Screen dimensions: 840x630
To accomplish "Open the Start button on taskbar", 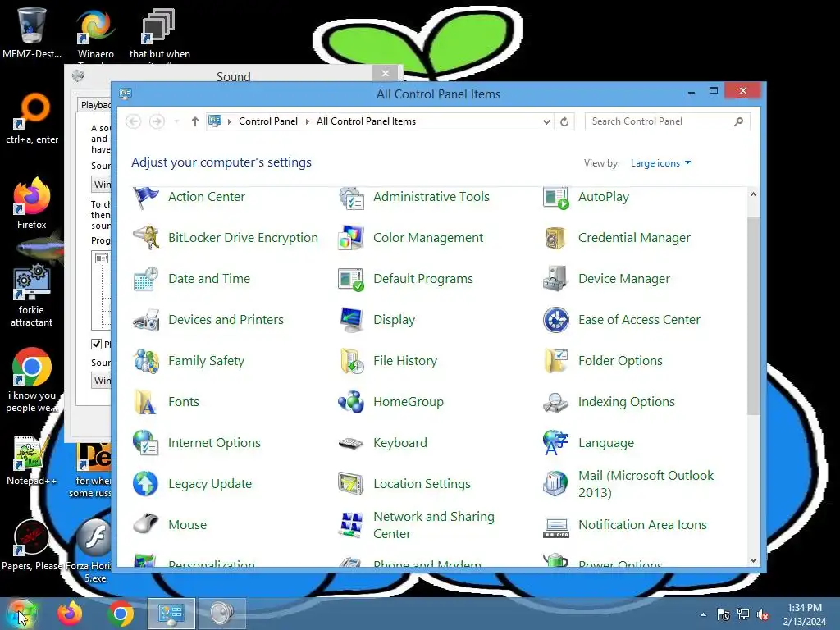I will pyautogui.click(x=21, y=614).
